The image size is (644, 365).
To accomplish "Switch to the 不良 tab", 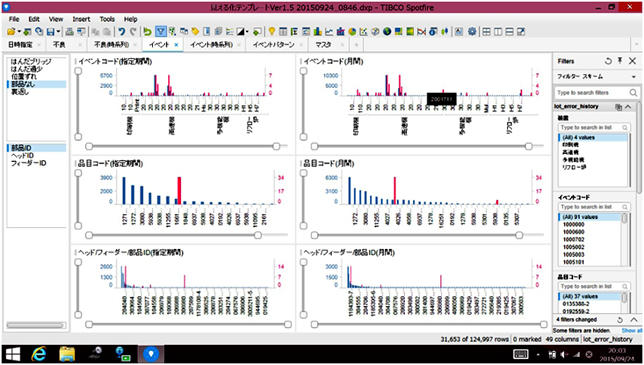I will point(60,45).
